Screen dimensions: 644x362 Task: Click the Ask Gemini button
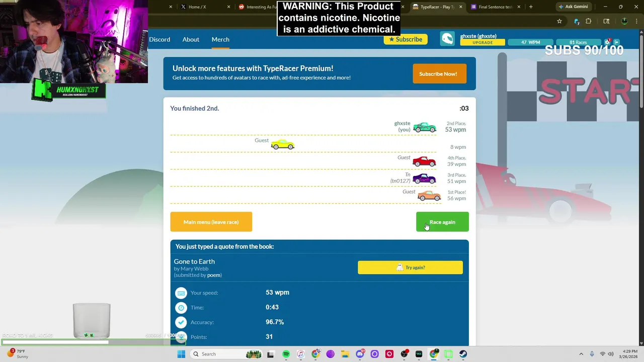573,7
